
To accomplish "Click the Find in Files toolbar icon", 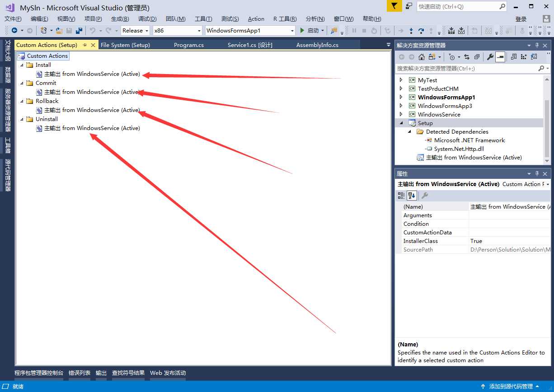I will pyautogui.click(x=334, y=31).
